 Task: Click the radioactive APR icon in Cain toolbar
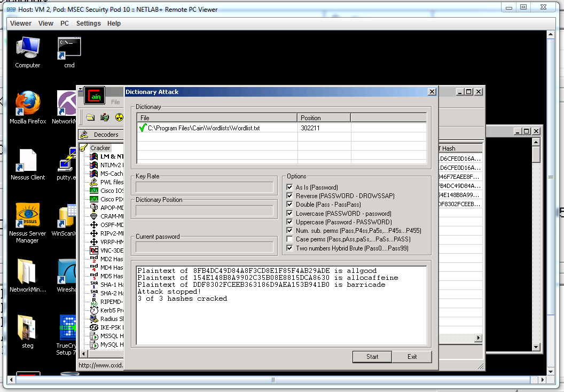[x=119, y=117]
